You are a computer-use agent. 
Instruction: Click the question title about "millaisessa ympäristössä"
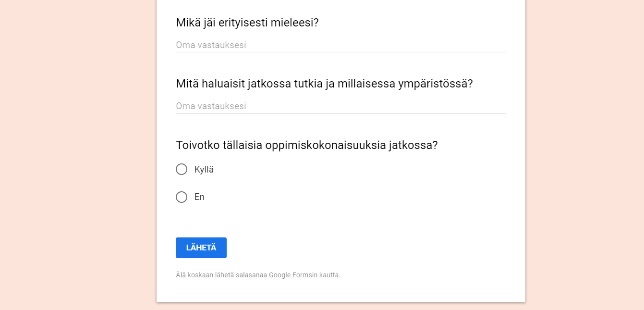click(x=324, y=84)
